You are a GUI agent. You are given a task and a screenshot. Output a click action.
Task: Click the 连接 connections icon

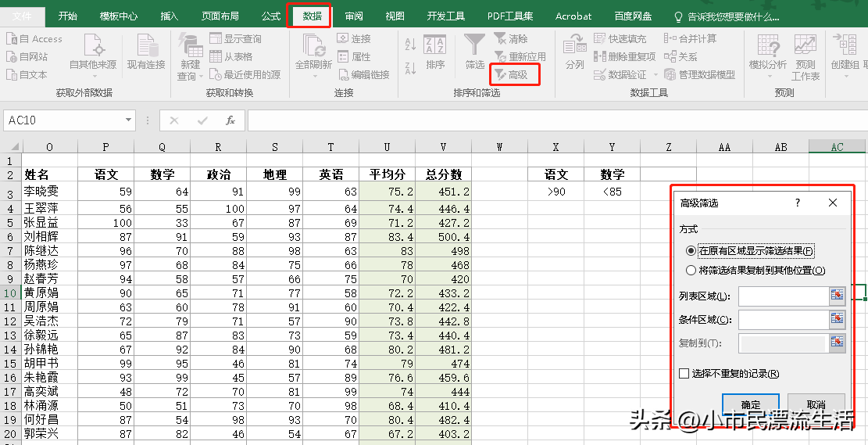(x=343, y=39)
